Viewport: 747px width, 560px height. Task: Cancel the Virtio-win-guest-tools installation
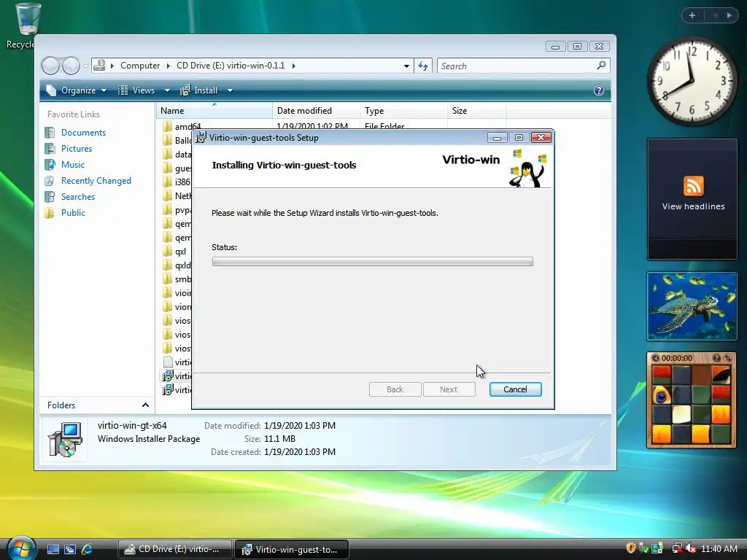click(516, 389)
